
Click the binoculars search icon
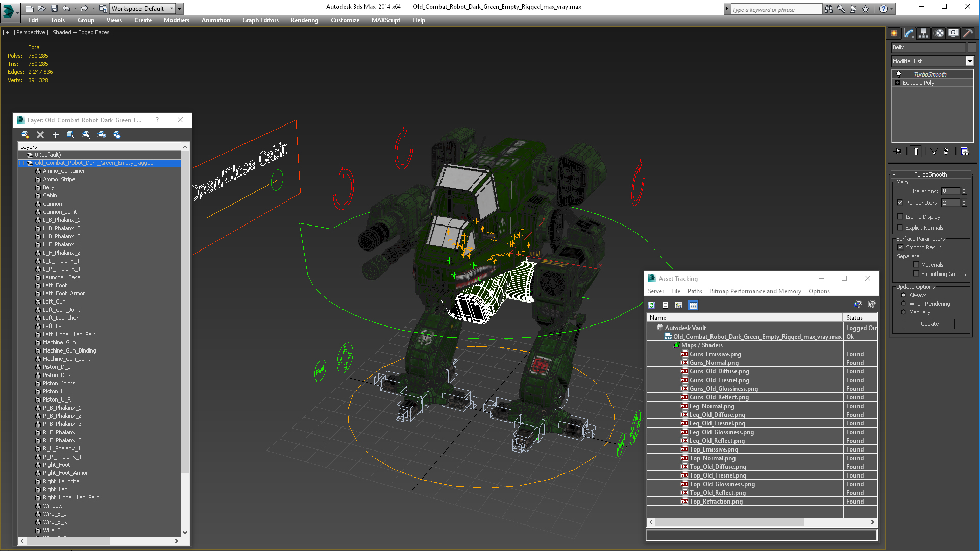[x=828, y=9]
